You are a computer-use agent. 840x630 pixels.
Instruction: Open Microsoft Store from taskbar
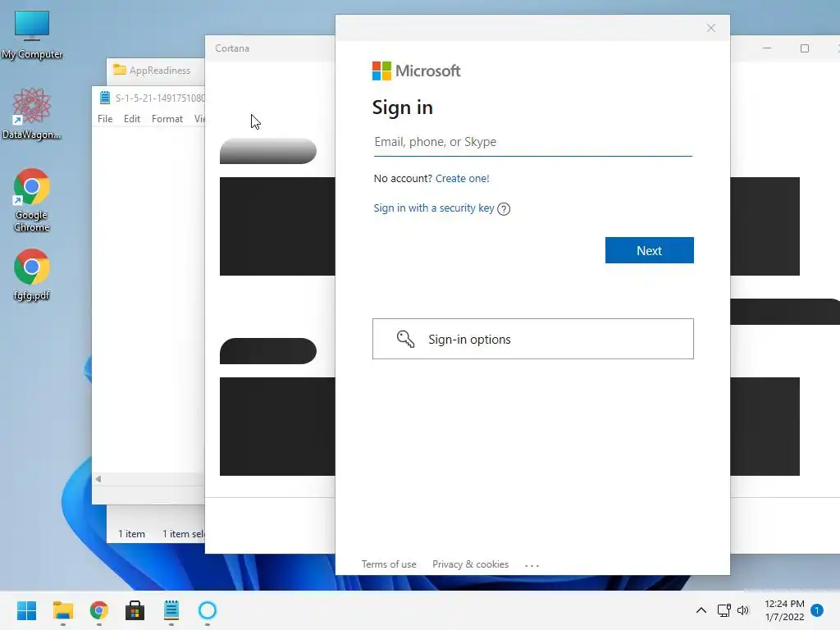pos(135,610)
